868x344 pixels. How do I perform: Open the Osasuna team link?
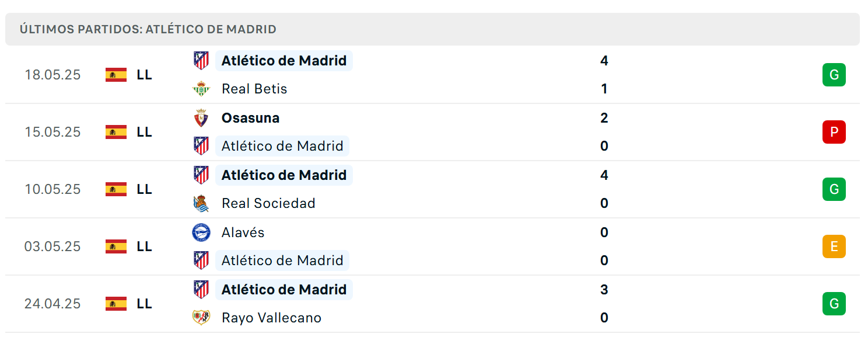pyautogui.click(x=250, y=118)
